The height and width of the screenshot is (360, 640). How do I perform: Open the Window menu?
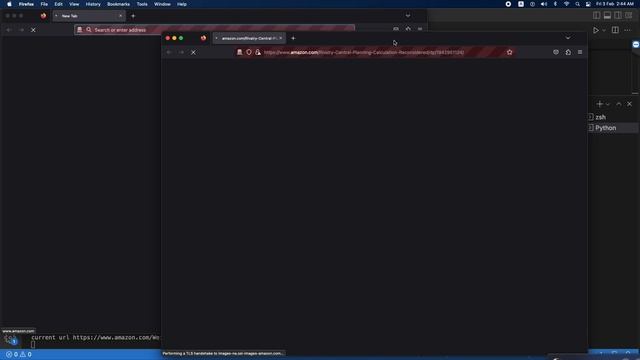pyautogui.click(x=162, y=4)
